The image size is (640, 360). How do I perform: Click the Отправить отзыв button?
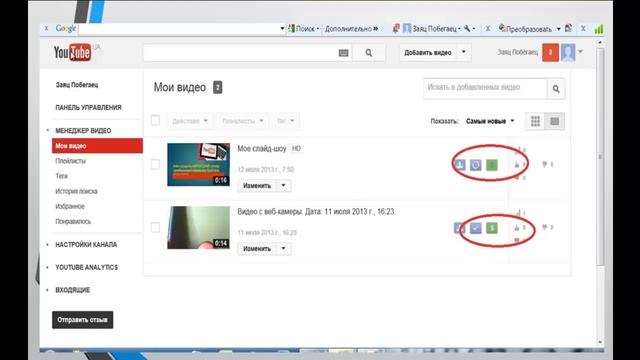point(82,320)
